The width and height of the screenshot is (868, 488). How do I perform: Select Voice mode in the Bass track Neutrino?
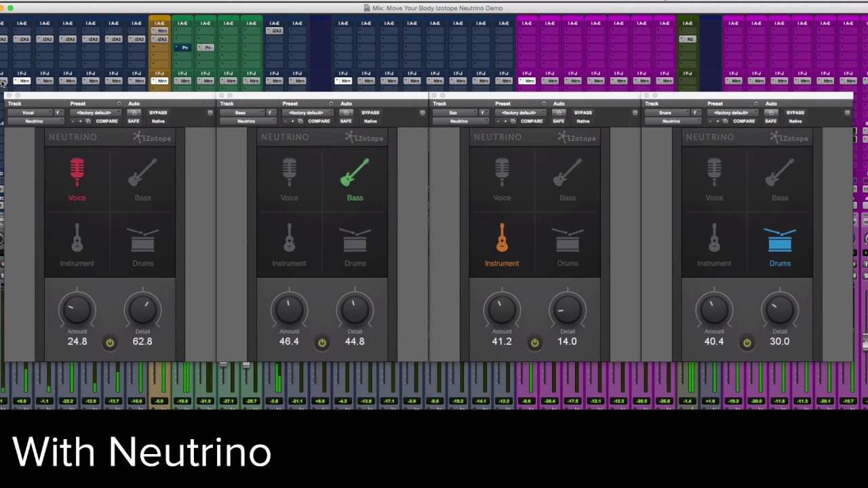tap(289, 180)
